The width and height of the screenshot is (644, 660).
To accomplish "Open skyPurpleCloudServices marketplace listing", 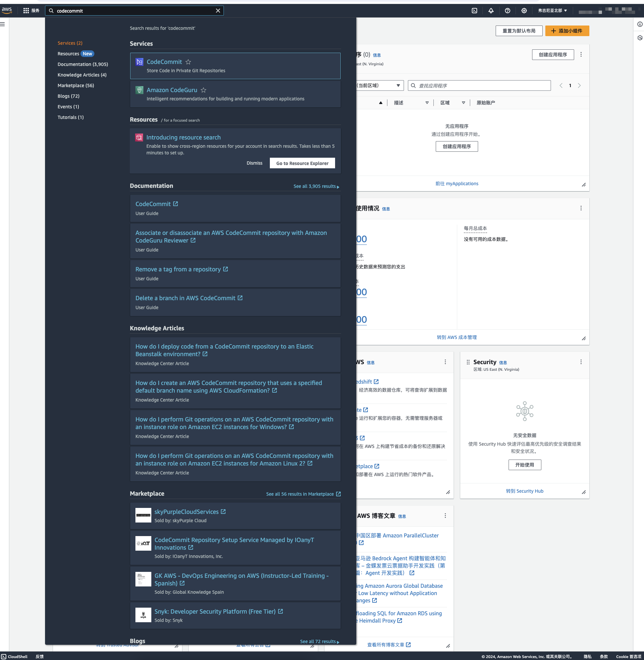I will 190,512.
